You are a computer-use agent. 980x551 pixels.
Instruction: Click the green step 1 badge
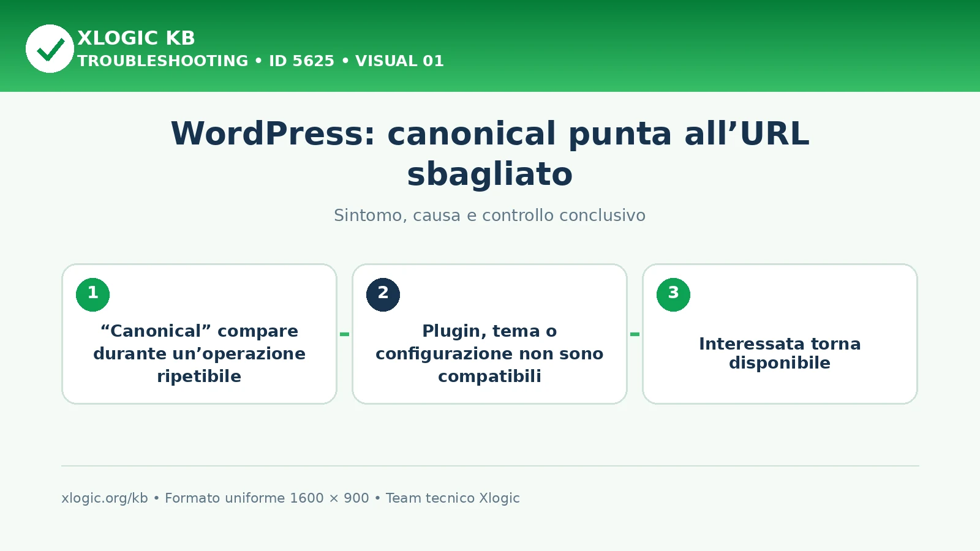coord(92,294)
